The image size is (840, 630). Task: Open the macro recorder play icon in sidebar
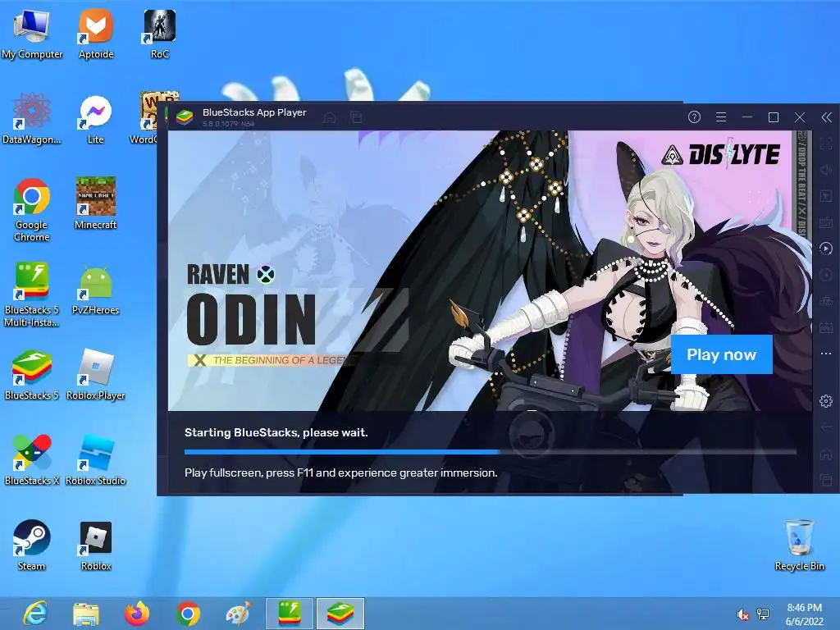826,249
